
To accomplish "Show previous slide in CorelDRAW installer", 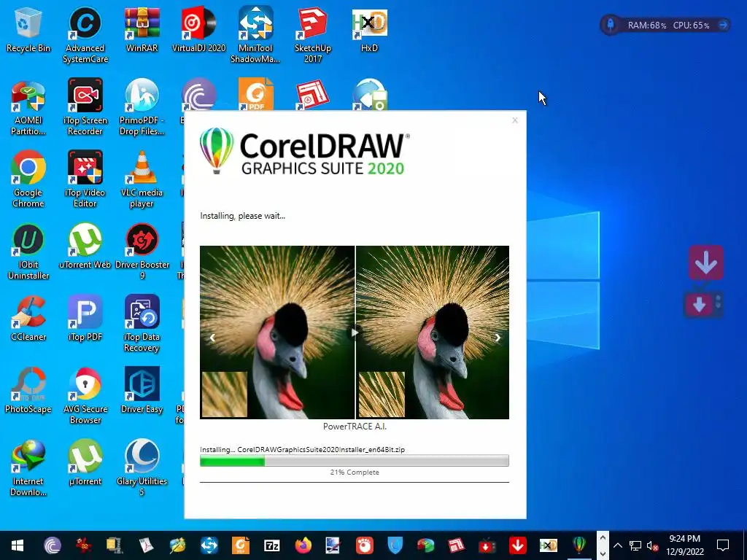I will [x=212, y=338].
